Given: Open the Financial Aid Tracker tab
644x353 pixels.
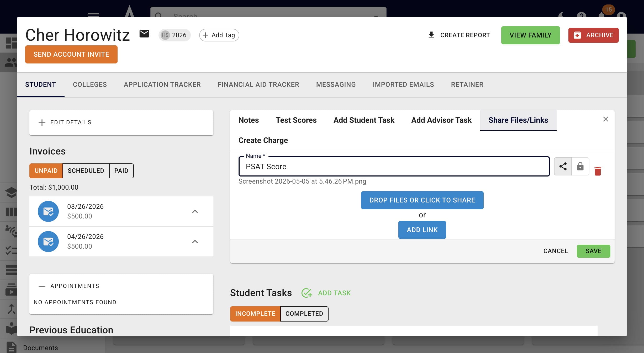Looking at the screenshot, I should click(x=258, y=84).
